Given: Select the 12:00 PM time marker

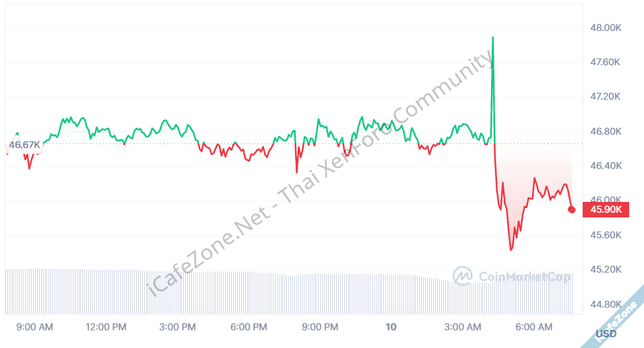Looking at the screenshot, I should tap(106, 327).
